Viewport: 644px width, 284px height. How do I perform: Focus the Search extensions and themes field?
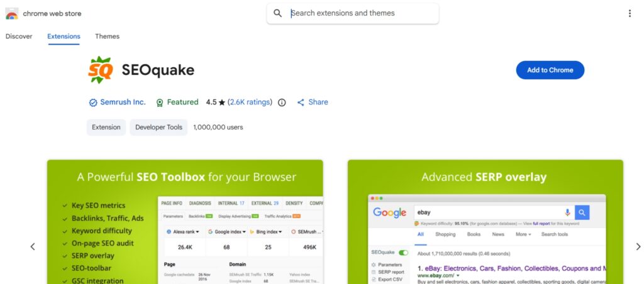click(352, 13)
